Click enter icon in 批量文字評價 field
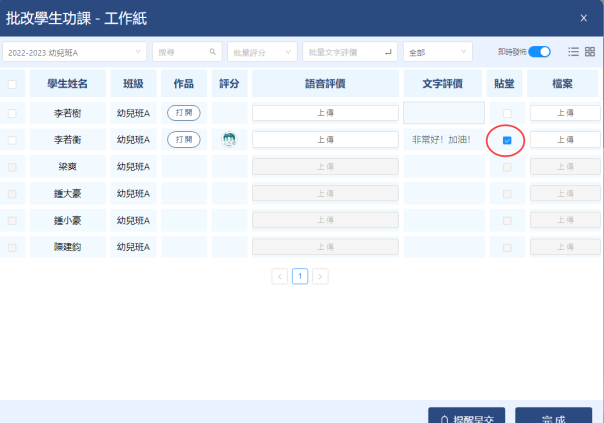 tap(389, 51)
